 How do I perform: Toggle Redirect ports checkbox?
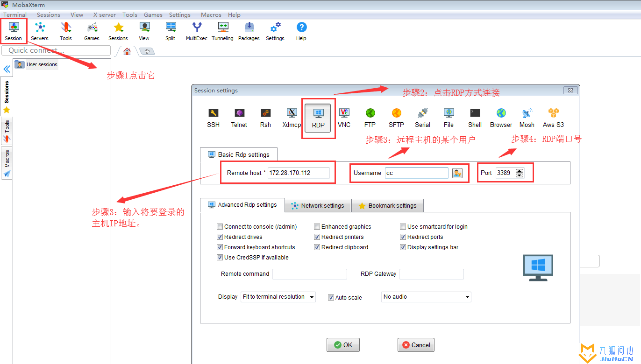403,237
